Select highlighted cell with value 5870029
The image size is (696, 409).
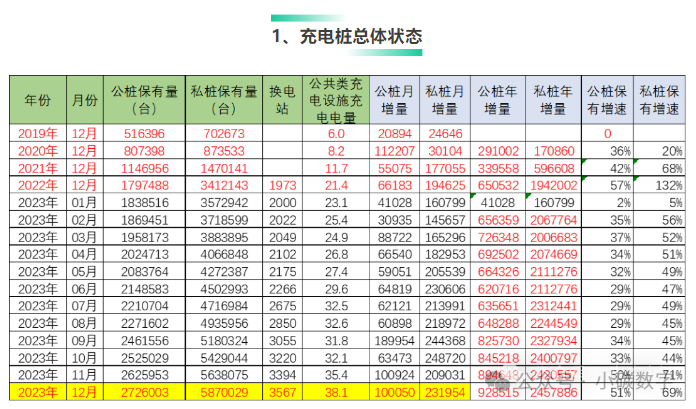coord(224,392)
